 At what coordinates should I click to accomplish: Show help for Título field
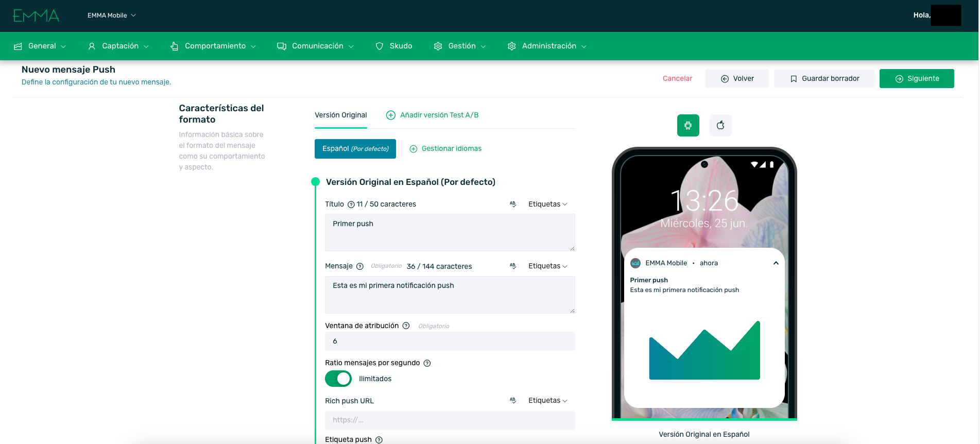[x=351, y=204]
